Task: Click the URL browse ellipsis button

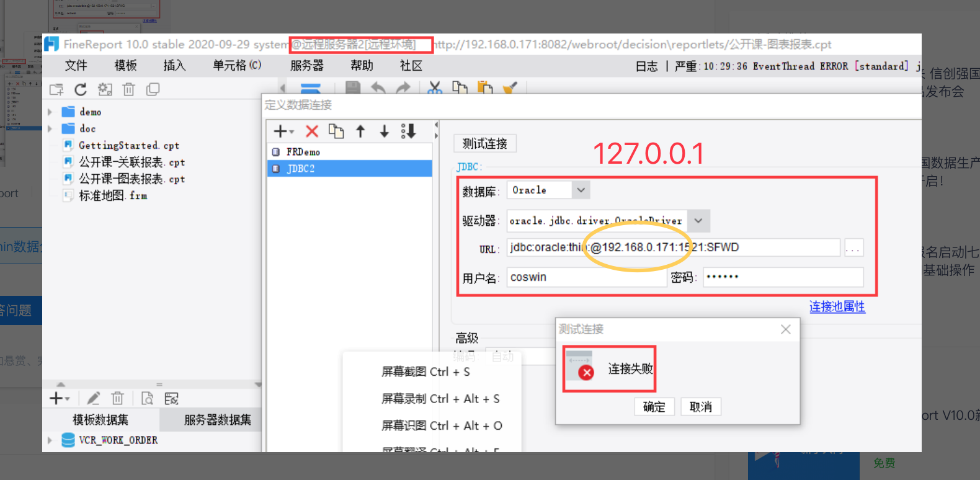Action: tap(853, 248)
